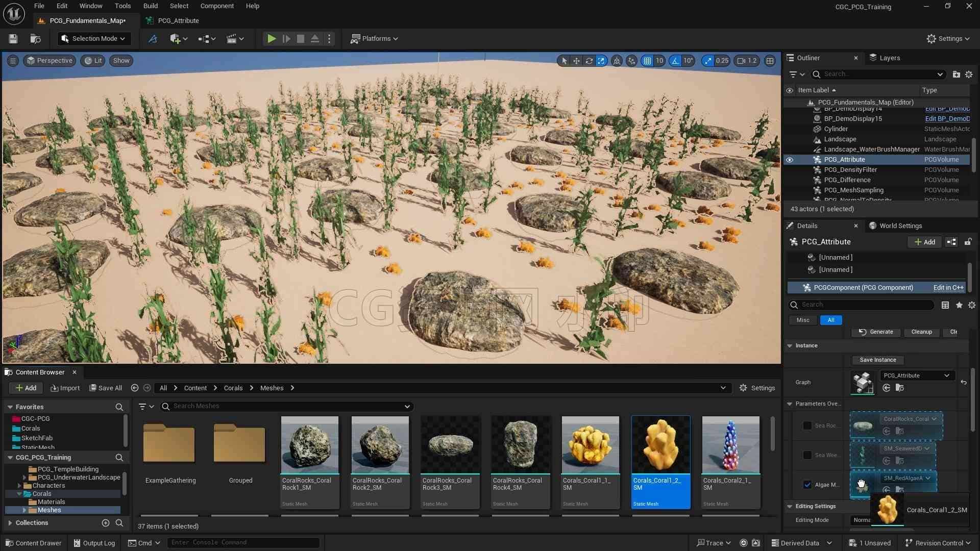Open the Blueprints toolbar icon menu
Image resolution: width=980 pixels, height=551 pixels.
[x=207, y=39]
